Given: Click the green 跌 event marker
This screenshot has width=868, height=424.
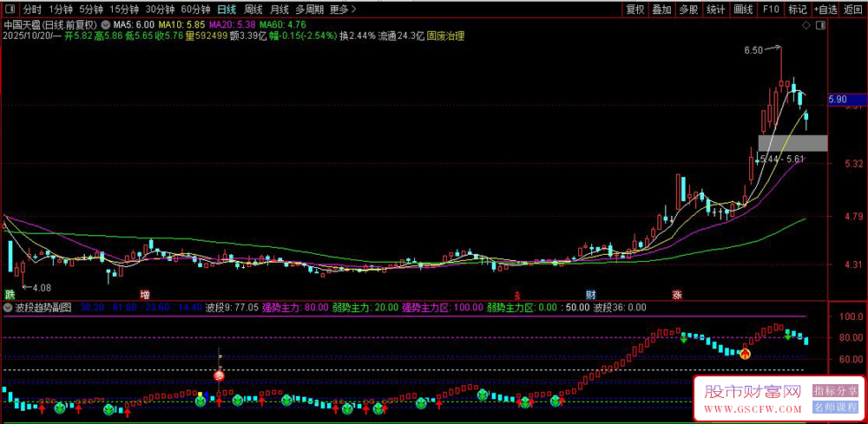Looking at the screenshot, I should point(9,294).
